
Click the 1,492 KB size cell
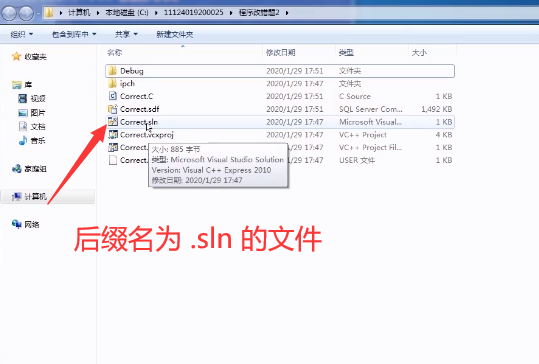click(x=437, y=109)
